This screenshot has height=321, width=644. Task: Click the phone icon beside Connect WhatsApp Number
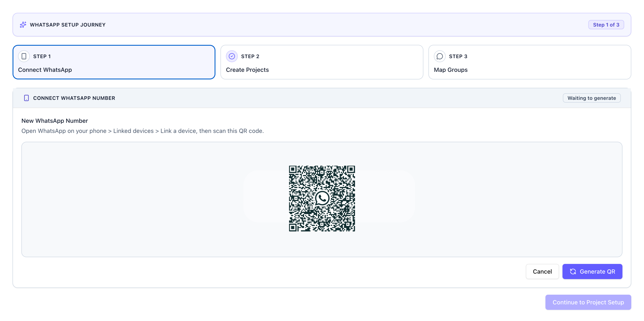(26, 98)
